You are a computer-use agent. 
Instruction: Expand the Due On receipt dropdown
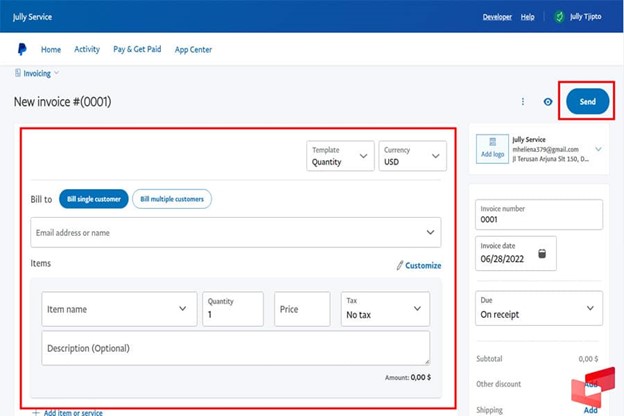coord(539,308)
